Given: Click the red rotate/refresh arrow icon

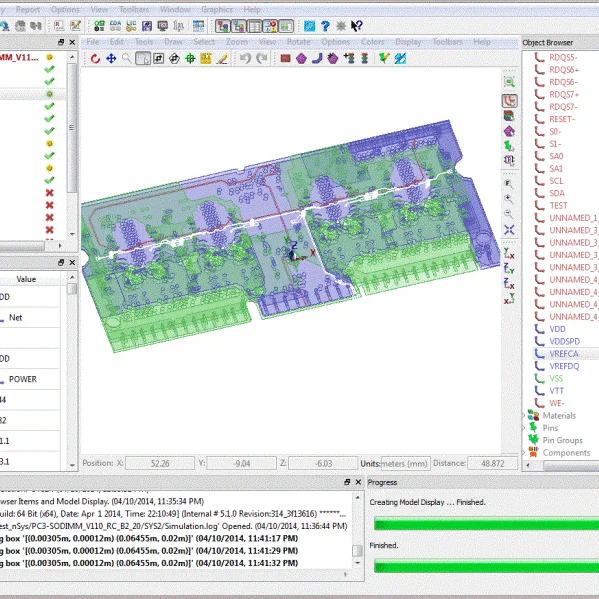Looking at the screenshot, I should tap(95, 58).
